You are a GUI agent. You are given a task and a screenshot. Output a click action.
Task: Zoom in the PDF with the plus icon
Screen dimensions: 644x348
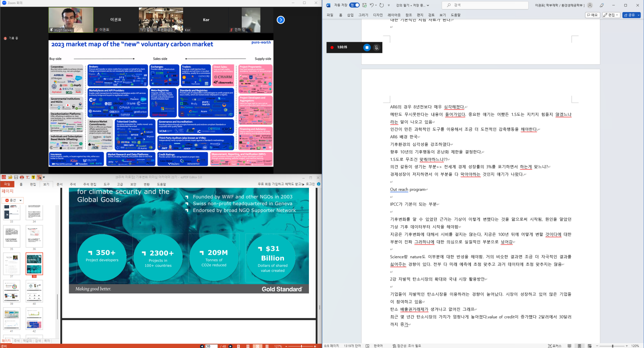pos(315,346)
